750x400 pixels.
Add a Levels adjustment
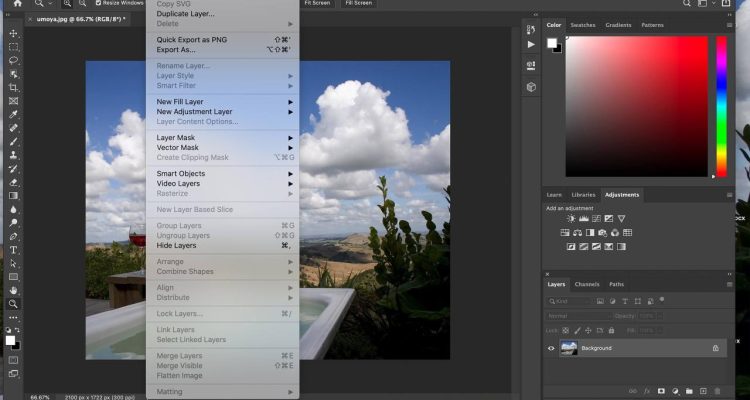pyautogui.click(x=584, y=219)
